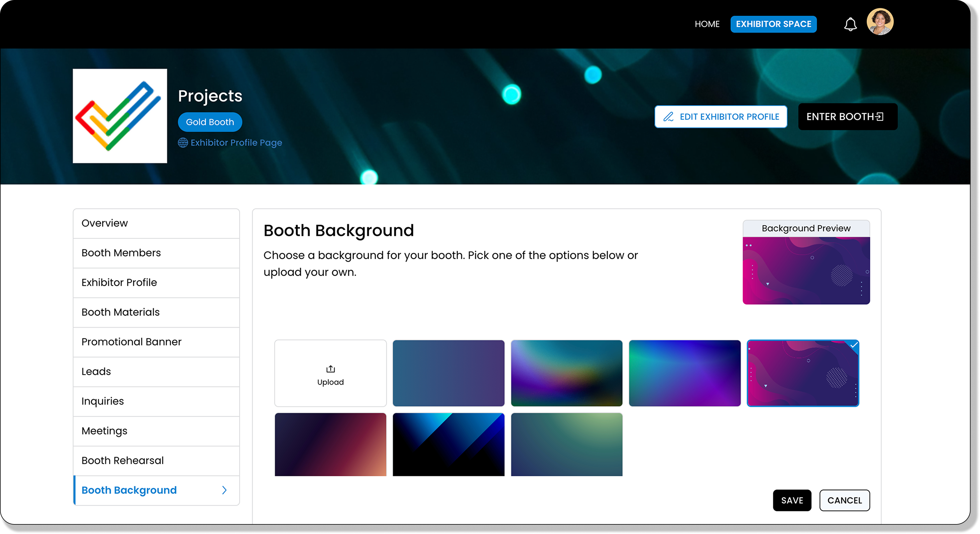Click the enter-door icon on Enter Booth

[879, 117]
